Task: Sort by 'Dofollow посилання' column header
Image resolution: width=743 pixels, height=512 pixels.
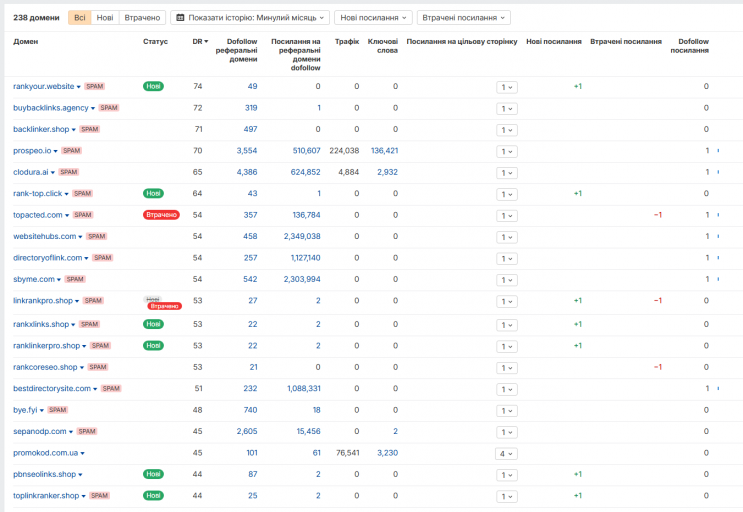Action: tap(689, 46)
